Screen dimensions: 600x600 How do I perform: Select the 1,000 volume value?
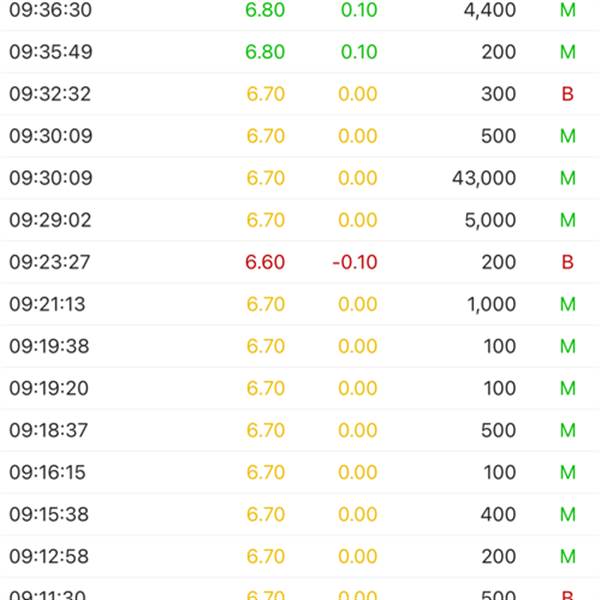coord(491,304)
